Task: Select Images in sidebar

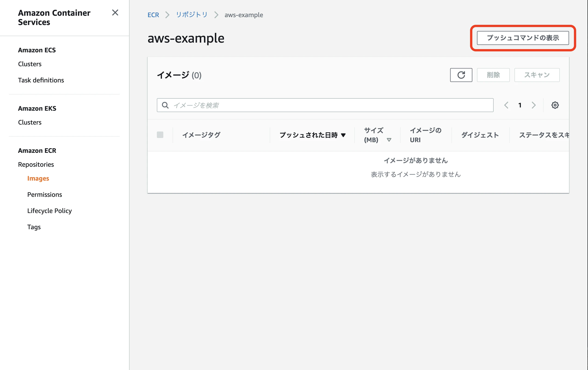Action: pos(38,179)
